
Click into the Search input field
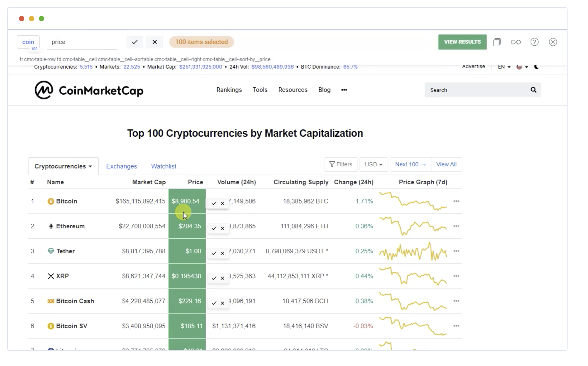click(x=477, y=90)
